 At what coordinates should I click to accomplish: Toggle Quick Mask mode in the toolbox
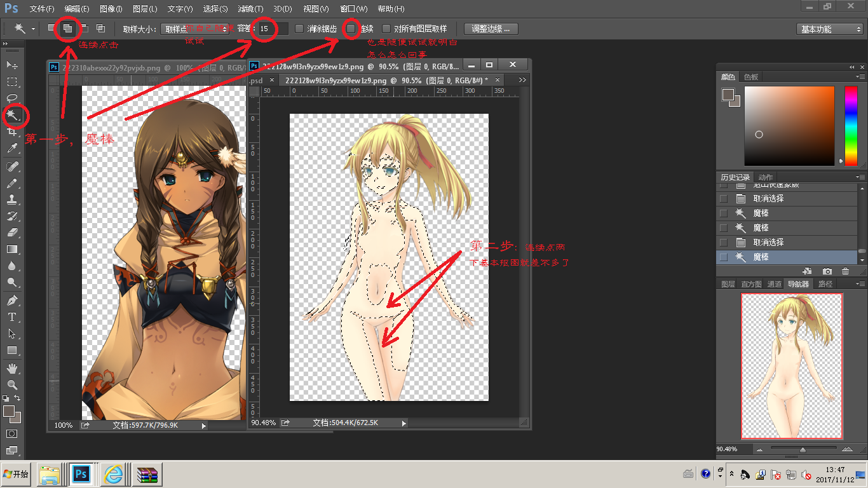click(12, 433)
